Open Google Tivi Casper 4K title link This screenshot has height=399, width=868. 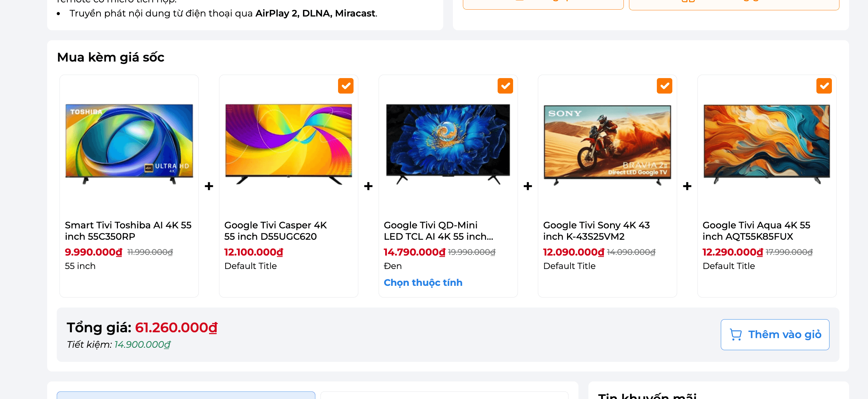275,231
